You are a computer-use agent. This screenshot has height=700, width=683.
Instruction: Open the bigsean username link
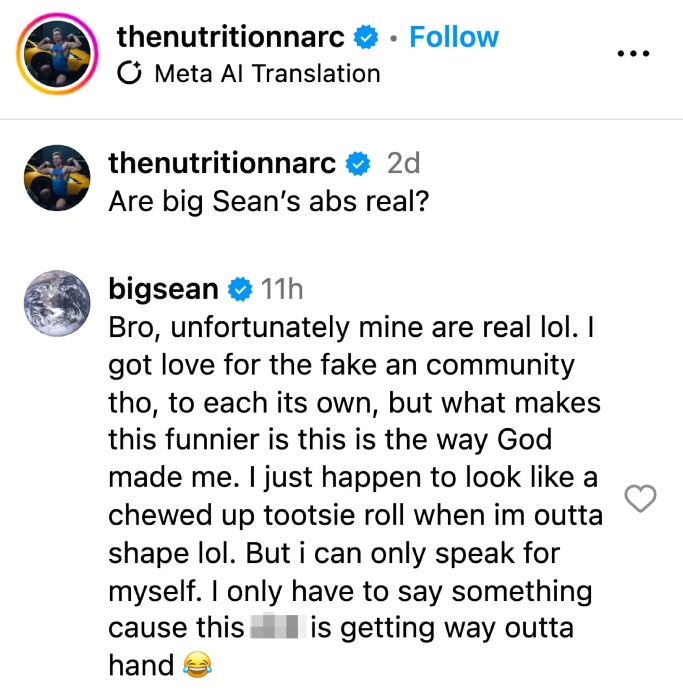coord(162,290)
